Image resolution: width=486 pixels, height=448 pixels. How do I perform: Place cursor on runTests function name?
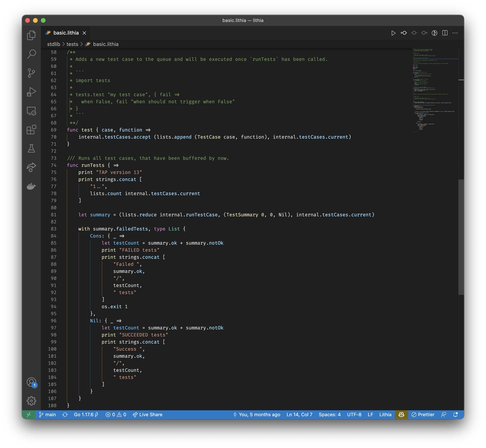point(93,165)
